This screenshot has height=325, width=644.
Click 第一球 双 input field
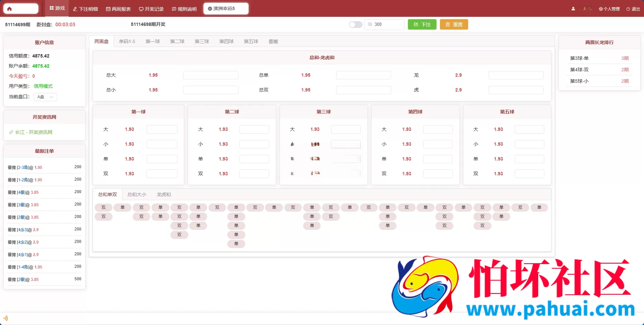[x=162, y=174]
